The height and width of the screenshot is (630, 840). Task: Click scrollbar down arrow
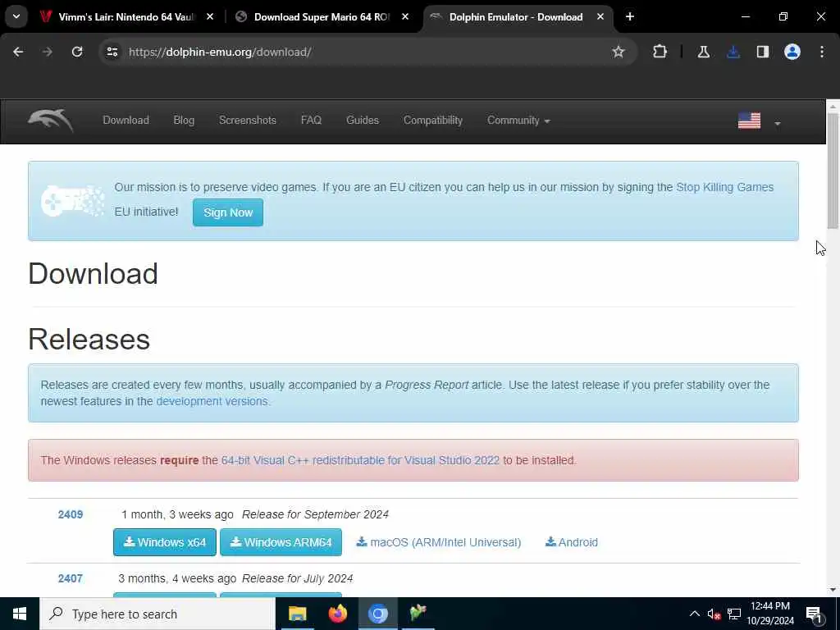(x=833, y=590)
